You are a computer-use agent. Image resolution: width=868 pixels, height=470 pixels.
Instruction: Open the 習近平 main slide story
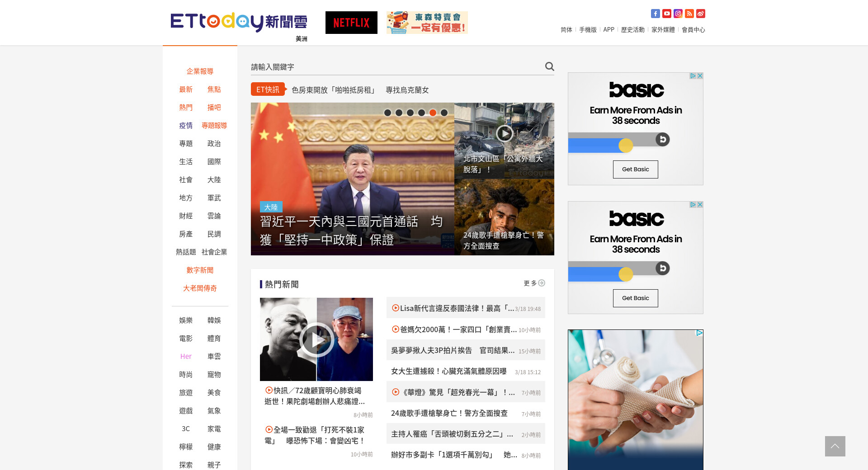[353, 179]
